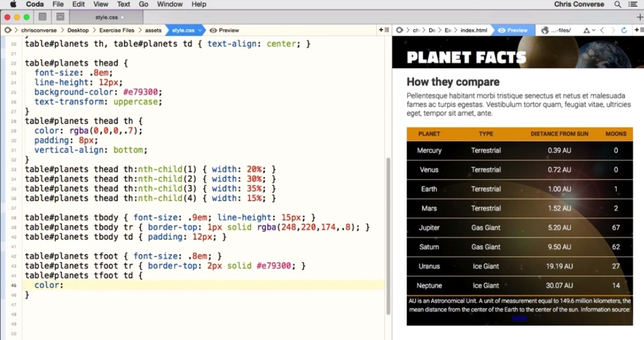Click the Spotlight search icon
644x340 pixels.
pos(618,4)
